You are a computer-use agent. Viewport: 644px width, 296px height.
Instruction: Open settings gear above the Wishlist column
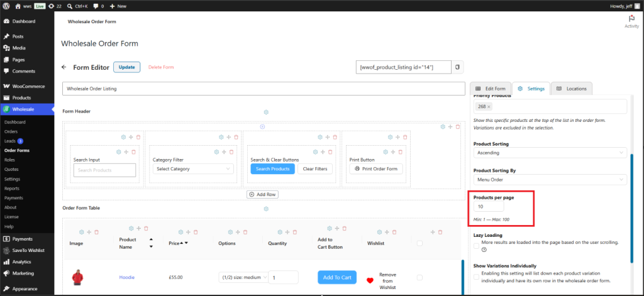pos(379,232)
